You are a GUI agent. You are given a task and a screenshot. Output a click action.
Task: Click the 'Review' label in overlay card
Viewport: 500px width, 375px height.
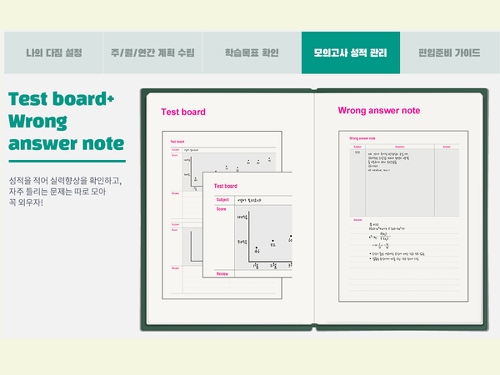coord(222,274)
